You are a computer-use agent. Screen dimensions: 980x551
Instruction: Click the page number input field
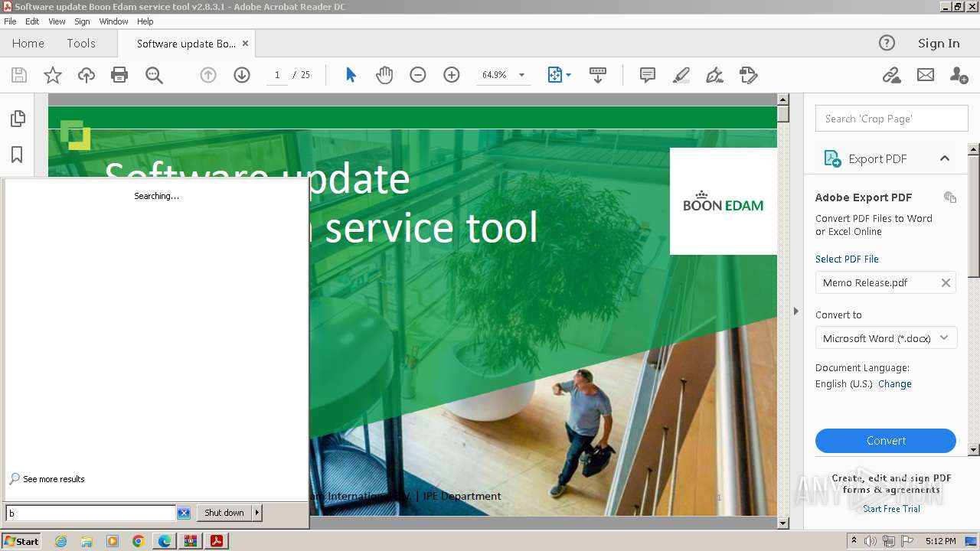point(276,75)
